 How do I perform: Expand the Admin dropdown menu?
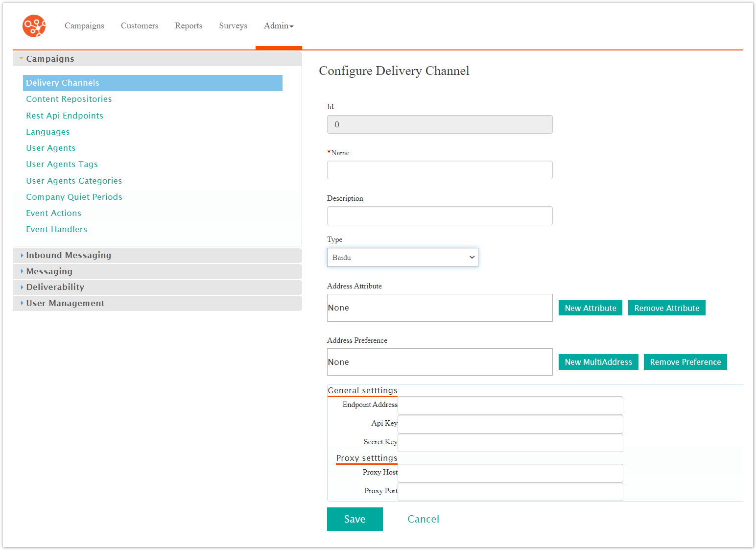tap(279, 26)
